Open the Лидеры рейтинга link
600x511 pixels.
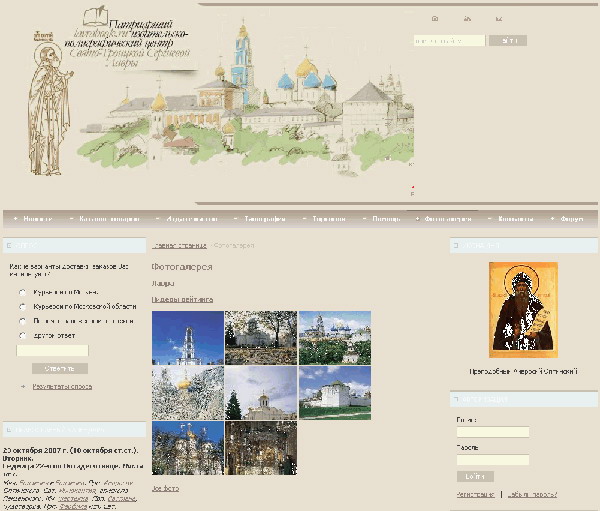(182, 299)
